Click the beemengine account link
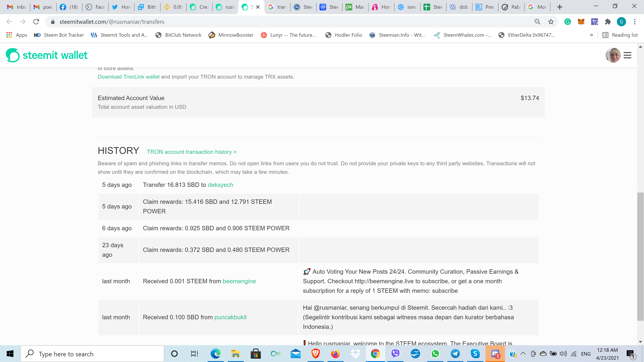Screen dimensions: 644x362 point(239,281)
